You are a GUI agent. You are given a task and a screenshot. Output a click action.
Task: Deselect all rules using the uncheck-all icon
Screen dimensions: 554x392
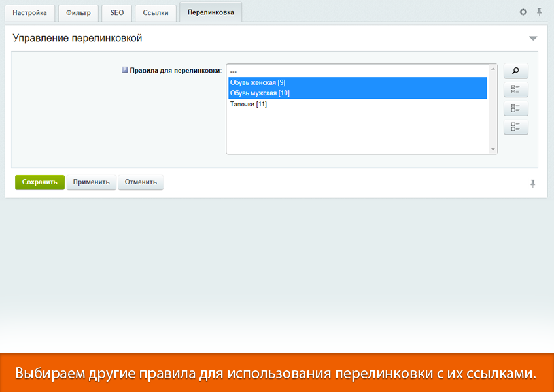coord(515,127)
